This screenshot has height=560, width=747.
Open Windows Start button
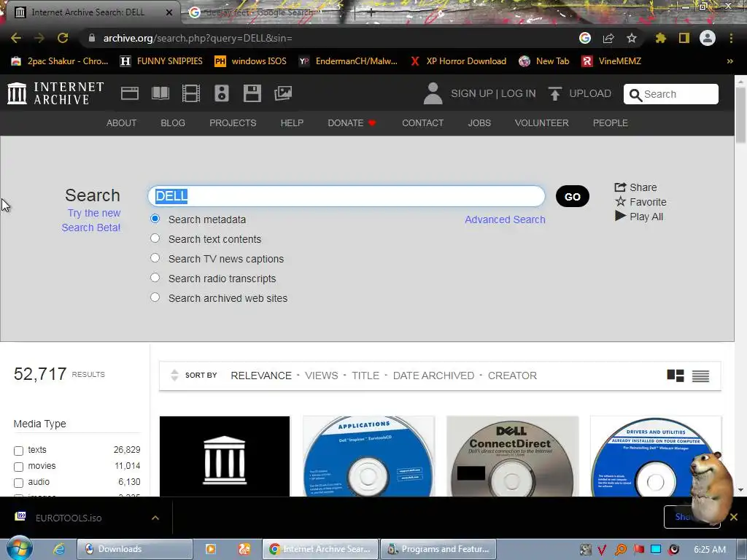[20, 548]
